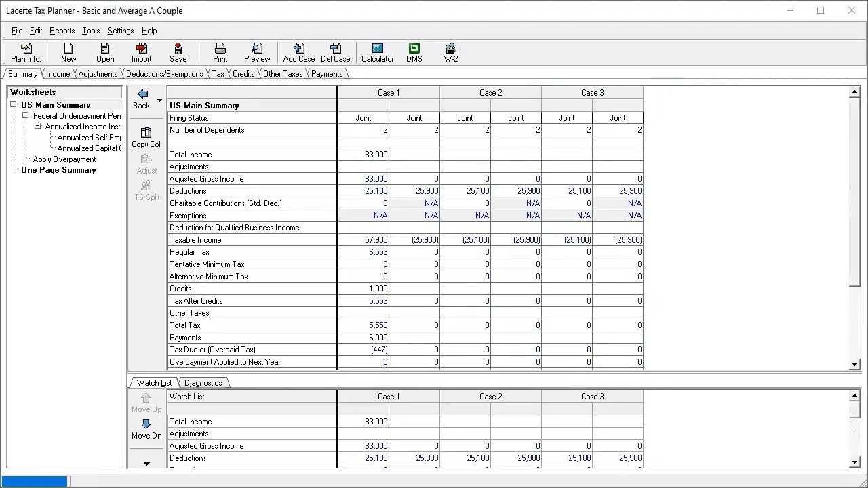Open the dropdown arrow beside Back

coord(159,100)
